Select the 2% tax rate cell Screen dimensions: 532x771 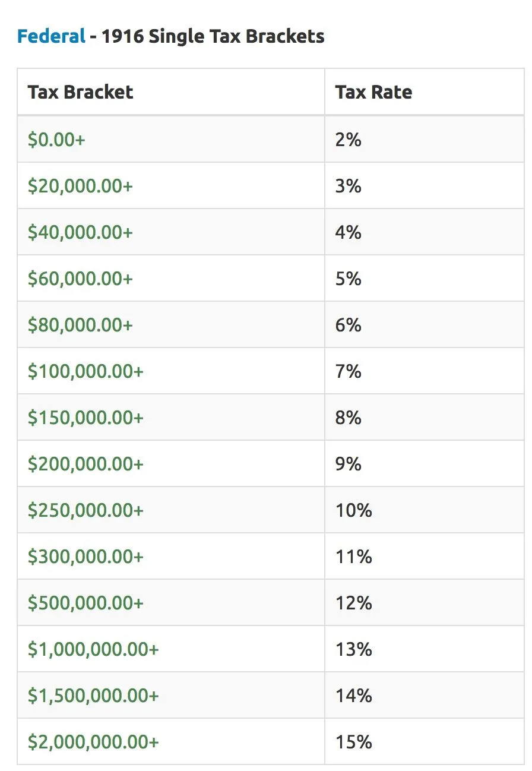pos(349,140)
